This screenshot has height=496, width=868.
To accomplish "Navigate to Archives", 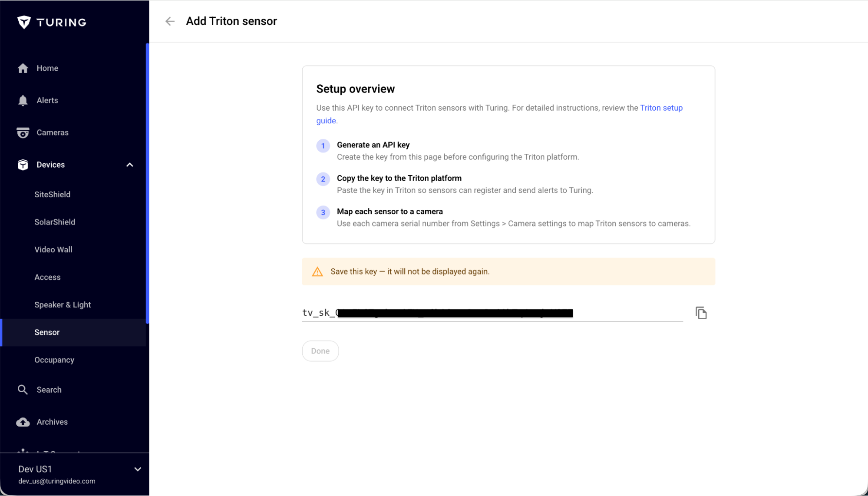I will (x=52, y=422).
